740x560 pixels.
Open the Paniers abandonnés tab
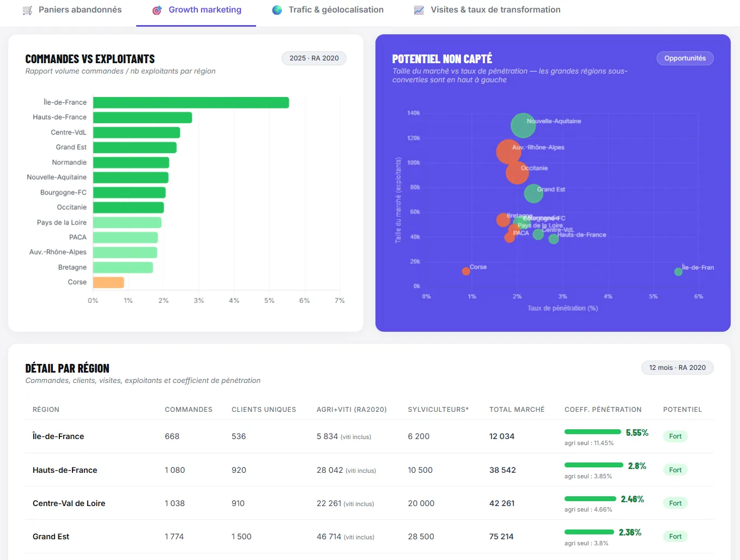click(72, 10)
